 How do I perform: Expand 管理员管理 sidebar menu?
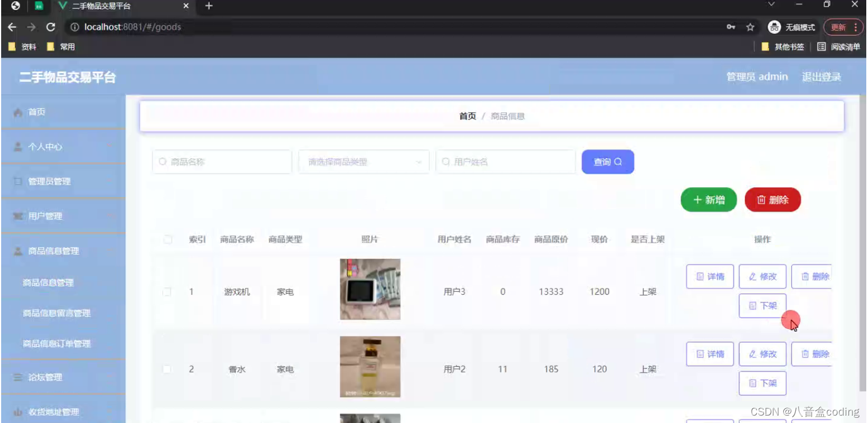click(63, 181)
